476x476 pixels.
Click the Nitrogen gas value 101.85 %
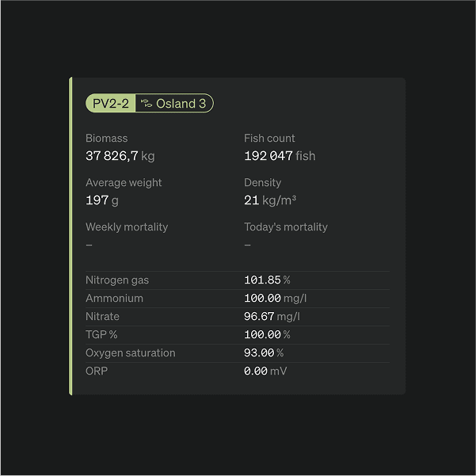267,280
